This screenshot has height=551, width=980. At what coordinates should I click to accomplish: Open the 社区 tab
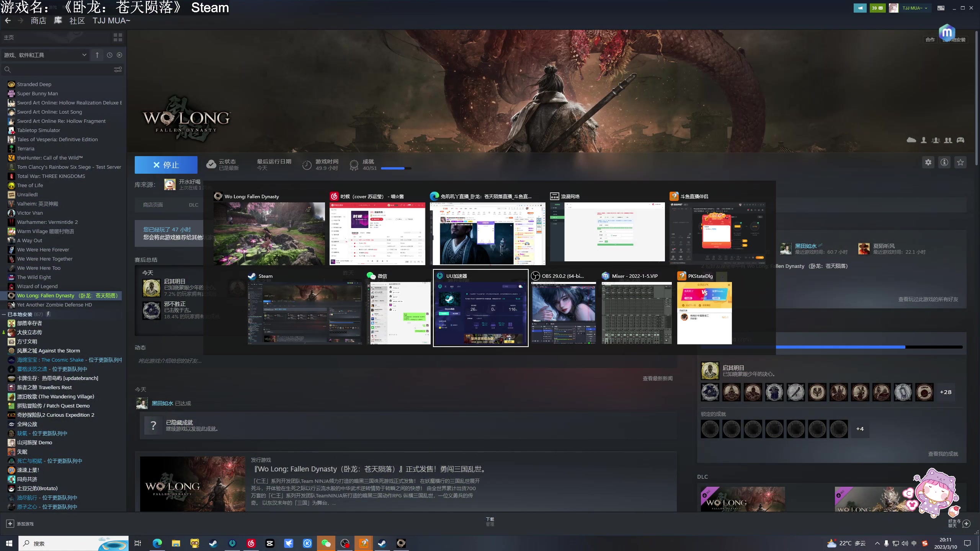(77, 21)
